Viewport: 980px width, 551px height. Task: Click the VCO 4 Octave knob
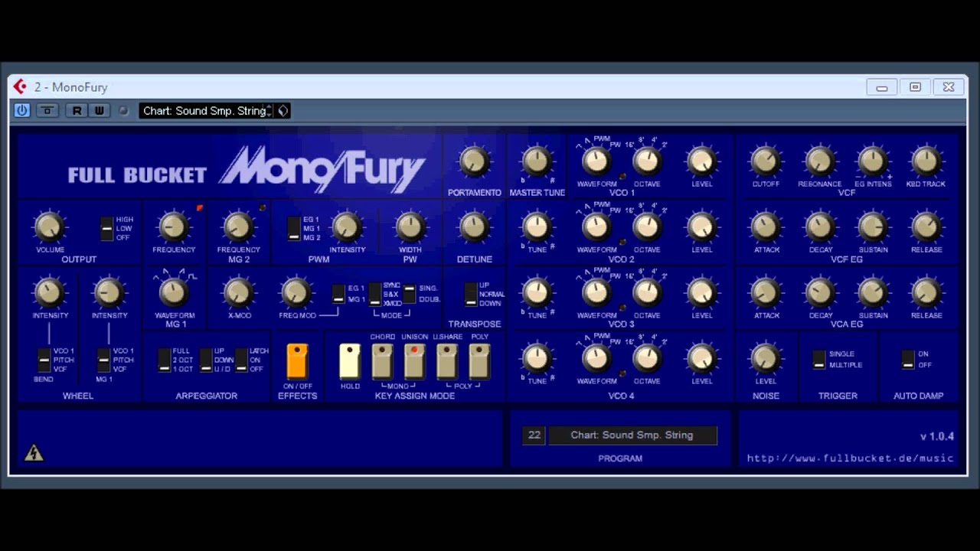[647, 358]
